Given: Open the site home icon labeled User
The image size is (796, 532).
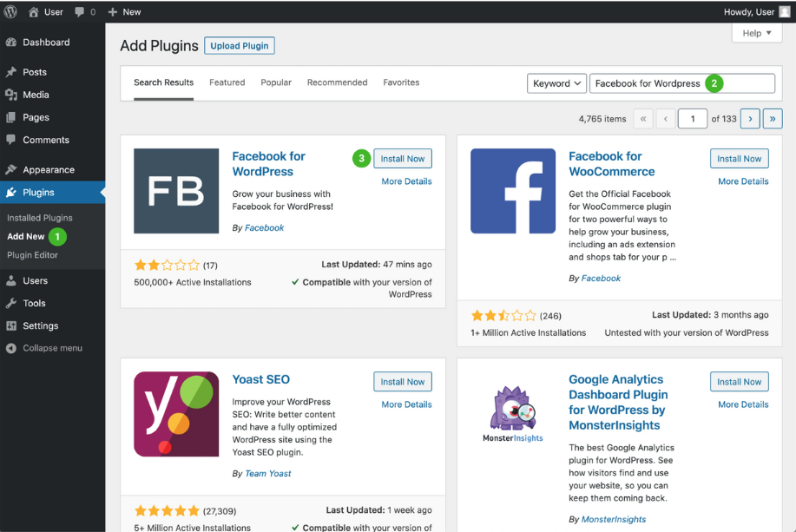Looking at the screenshot, I should point(34,11).
